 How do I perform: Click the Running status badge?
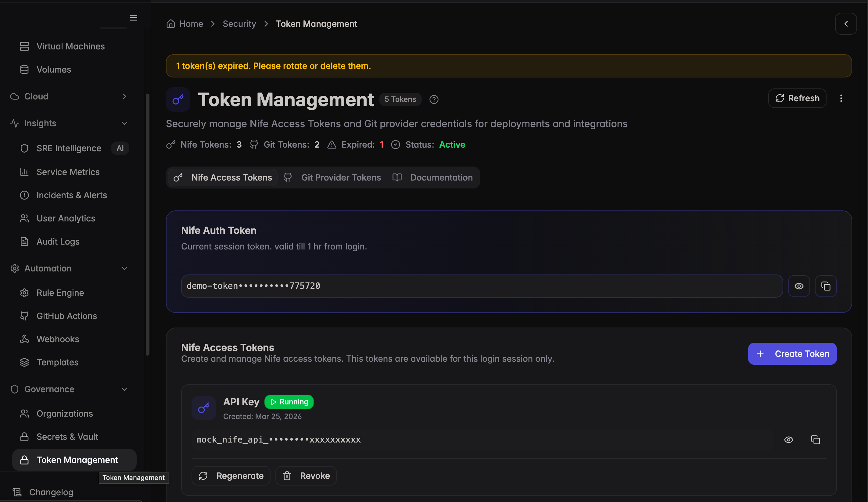coord(289,402)
